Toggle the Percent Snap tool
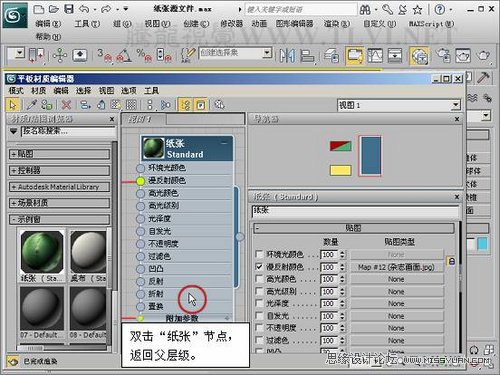Screen dimensions: 500x375 [144, 55]
